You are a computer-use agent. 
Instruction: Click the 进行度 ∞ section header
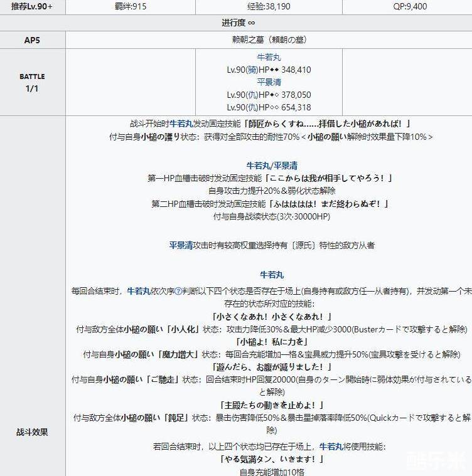[x=236, y=23]
